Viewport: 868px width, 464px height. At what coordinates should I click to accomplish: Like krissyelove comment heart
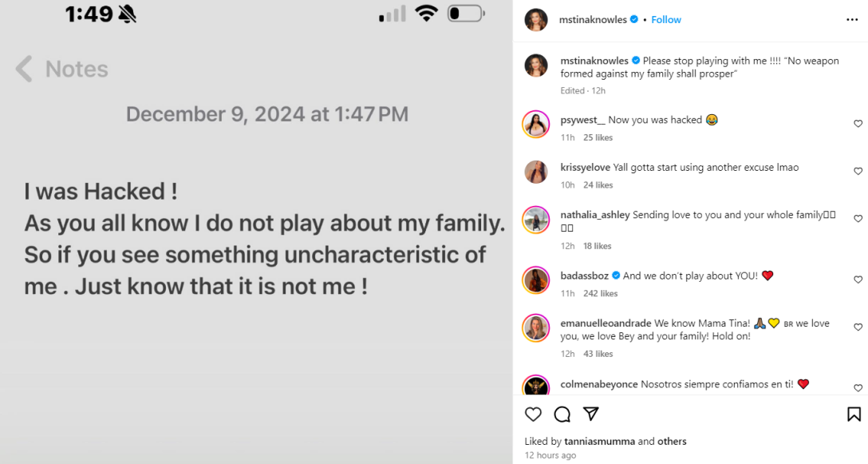point(858,172)
